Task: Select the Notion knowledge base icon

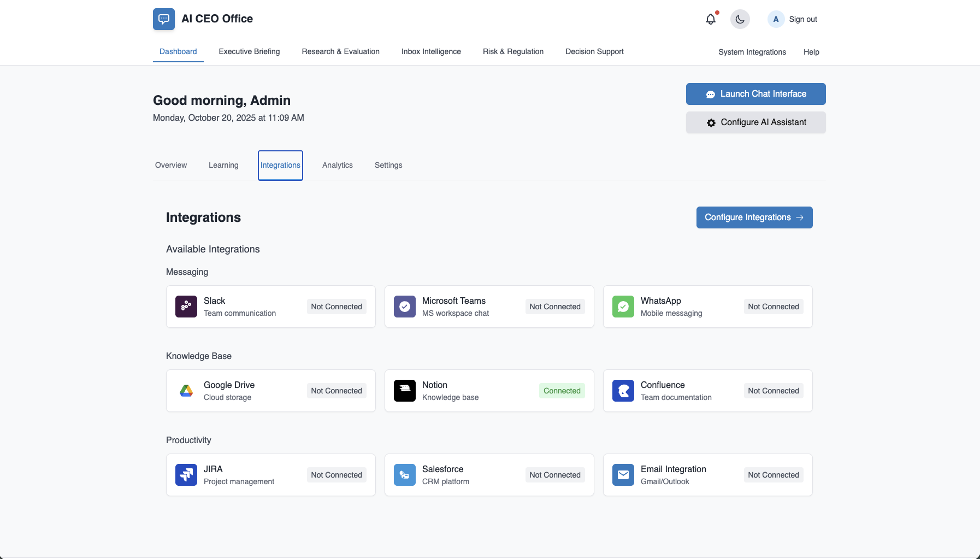Action: 405,391
